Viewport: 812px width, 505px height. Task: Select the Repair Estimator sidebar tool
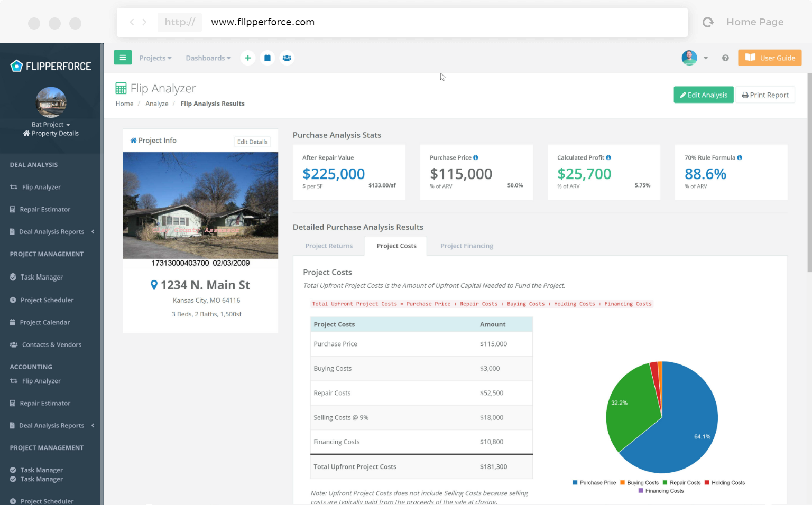point(45,209)
